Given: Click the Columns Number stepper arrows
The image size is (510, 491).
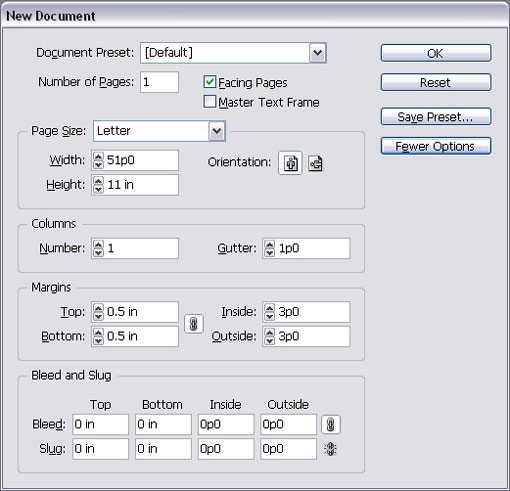Looking at the screenshot, I should pos(98,248).
